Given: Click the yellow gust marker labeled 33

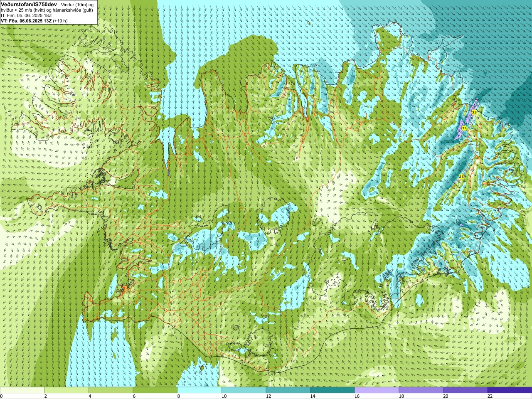Looking at the screenshot, I should click(x=474, y=112).
